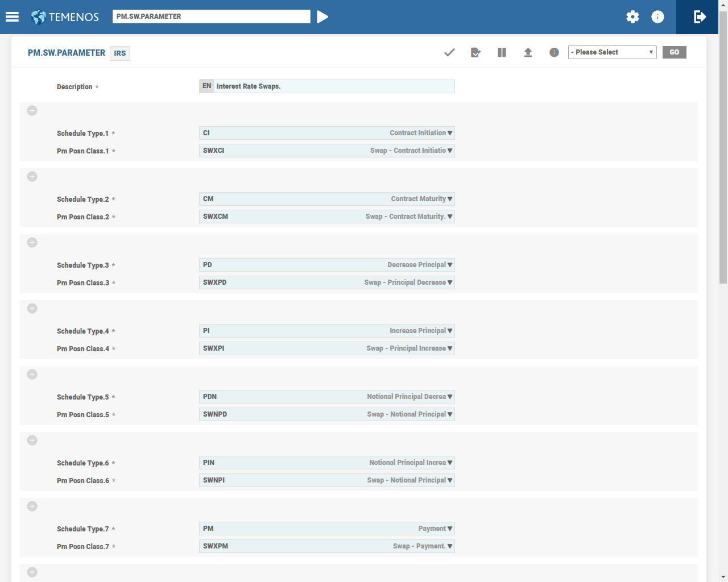Add a multi-value set above Schedule Type.1
This screenshot has height=582, width=728.
[x=32, y=111]
